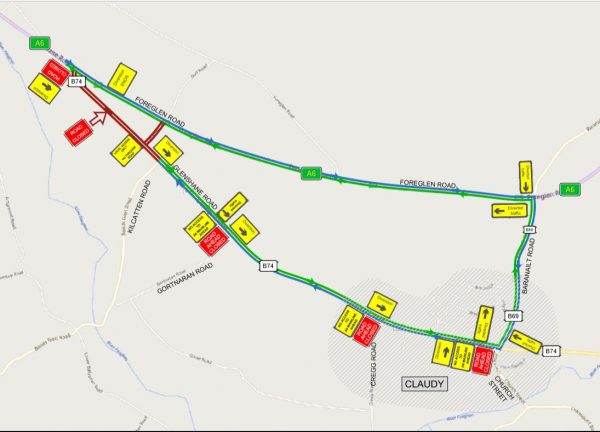The height and width of the screenshot is (432, 600).
Task: Select the A6 badge midway along Foreglen Road
Action: (x=311, y=174)
